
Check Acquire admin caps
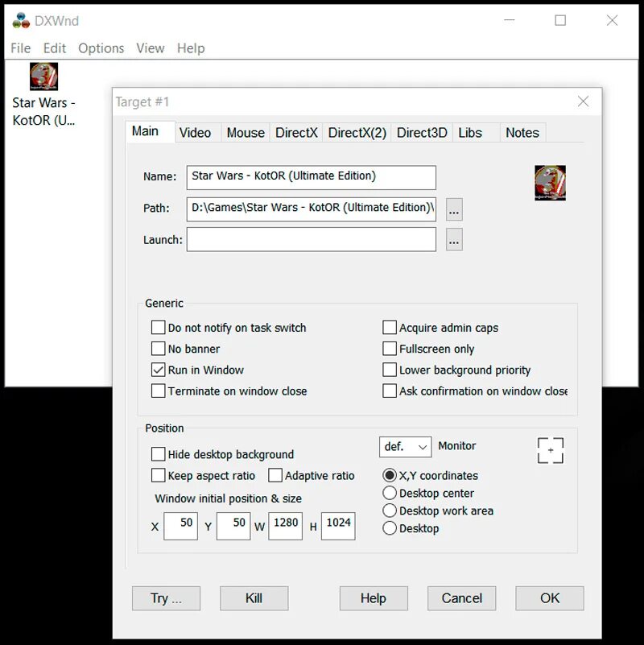[390, 328]
